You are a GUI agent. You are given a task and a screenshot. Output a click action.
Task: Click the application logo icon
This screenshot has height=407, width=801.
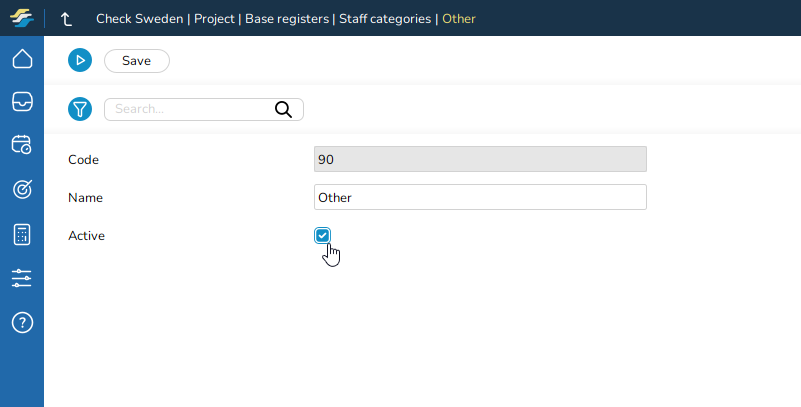(x=22, y=18)
